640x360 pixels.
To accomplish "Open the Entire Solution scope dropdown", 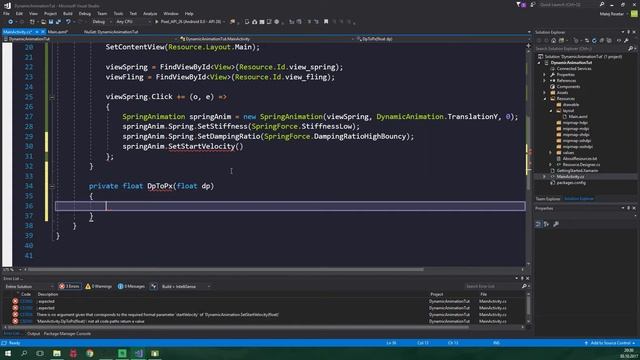I will click(29, 287).
